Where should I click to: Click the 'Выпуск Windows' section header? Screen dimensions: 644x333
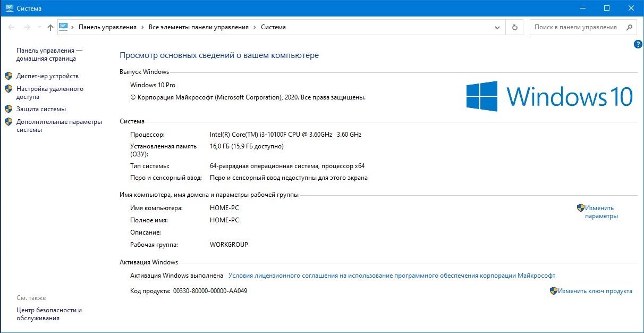(144, 72)
